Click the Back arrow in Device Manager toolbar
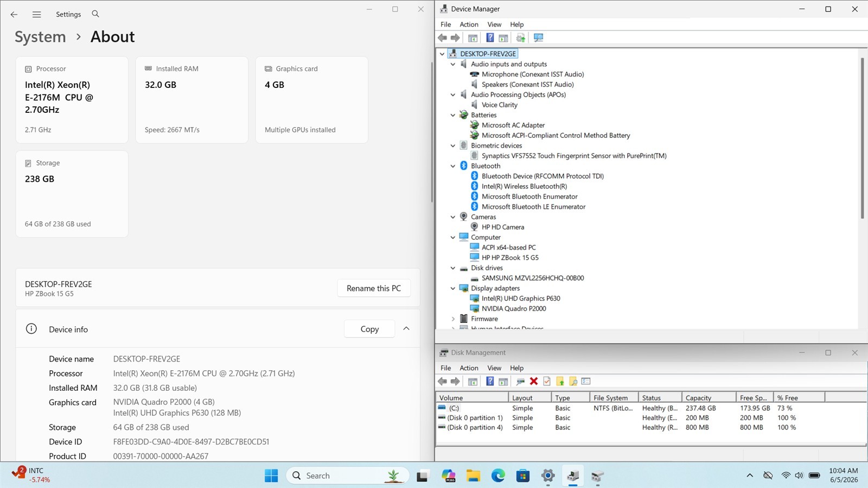The height and width of the screenshot is (488, 868). click(442, 38)
